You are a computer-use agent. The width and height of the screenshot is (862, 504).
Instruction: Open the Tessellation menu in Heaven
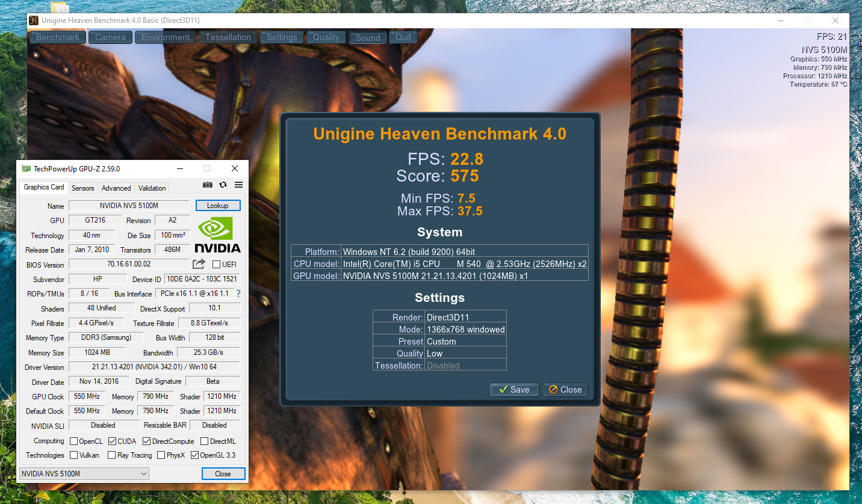pos(228,37)
